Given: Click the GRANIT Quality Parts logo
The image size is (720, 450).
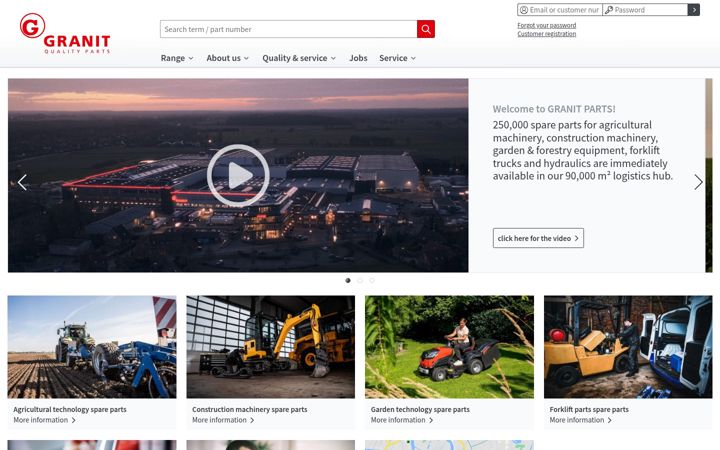Looking at the screenshot, I should [x=65, y=34].
